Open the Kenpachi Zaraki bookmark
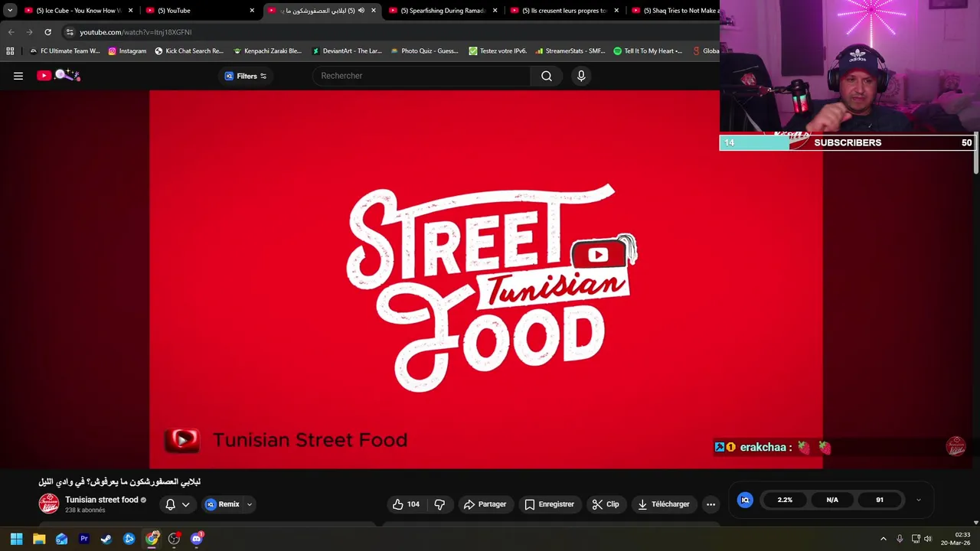The image size is (980, 551). coord(267,51)
